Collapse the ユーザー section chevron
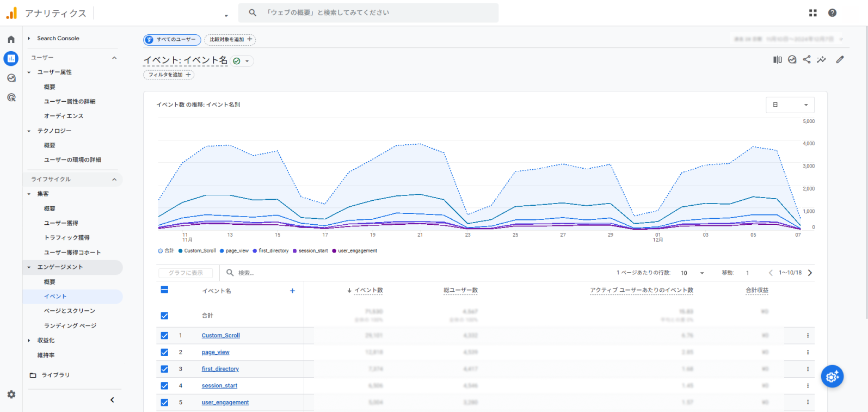The height and width of the screenshot is (412, 868). 114,58
